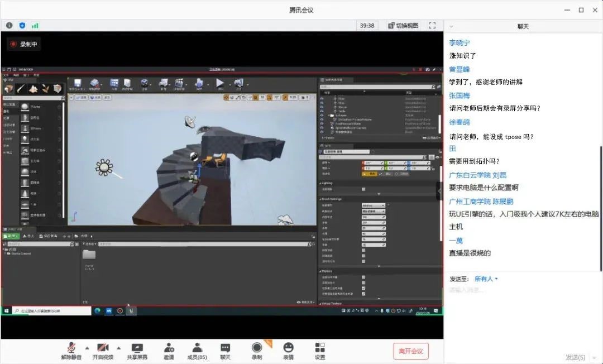Image resolution: width=603 pixels, height=364 pixels.
Task: Toggle the checkbox under the Lighting section
Action: point(363,189)
